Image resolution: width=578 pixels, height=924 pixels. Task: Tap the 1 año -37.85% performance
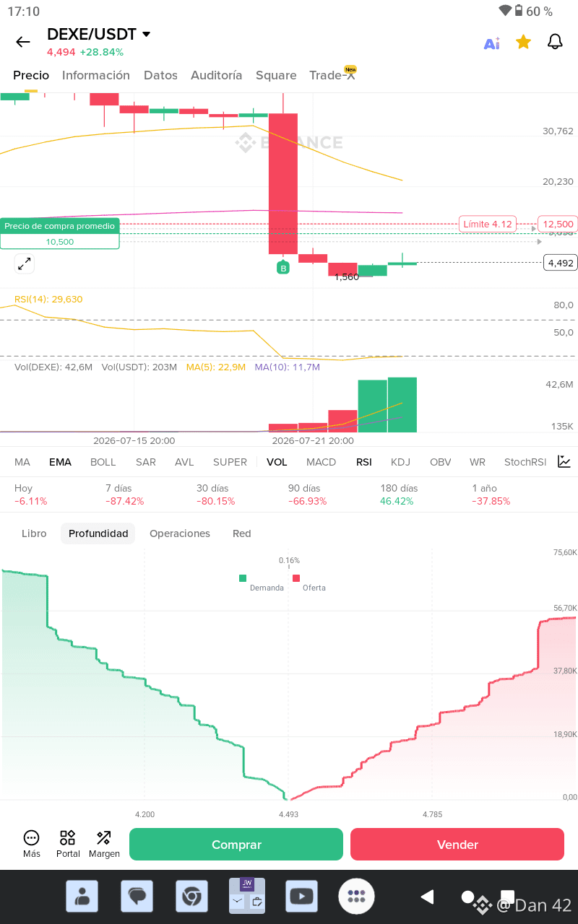point(491,494)
